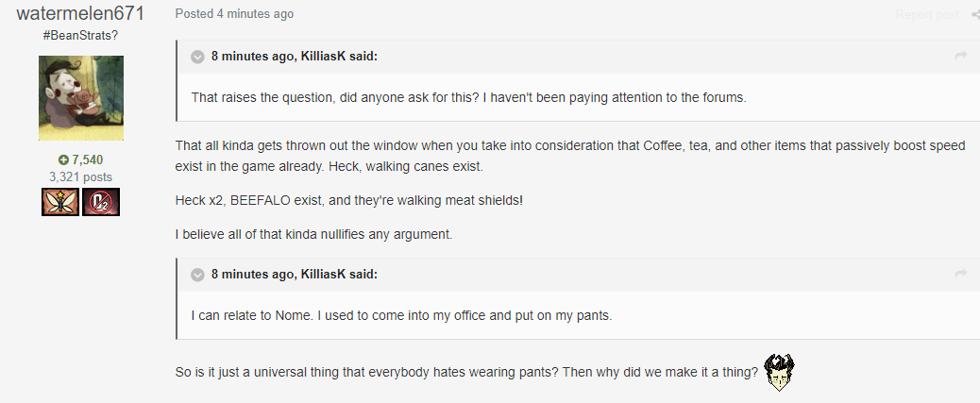Open watermelen671's avatar image
This screenshot has width=980, height=403.
80,98
